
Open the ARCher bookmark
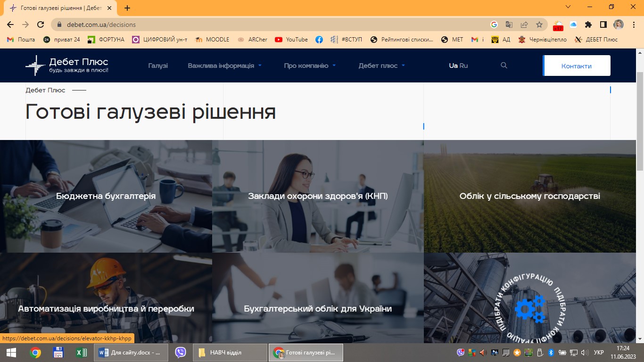coord(252,40)
